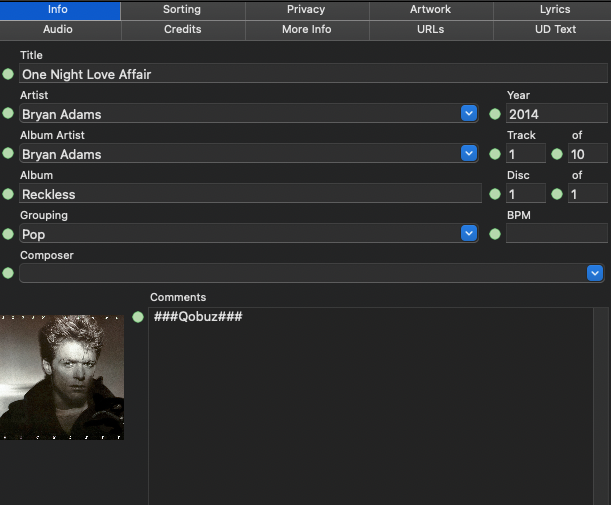Select the Reckless album artwork thumbnail
Image resolution: width=611 pixels, height=505 pixels.
tap(62, 377)
